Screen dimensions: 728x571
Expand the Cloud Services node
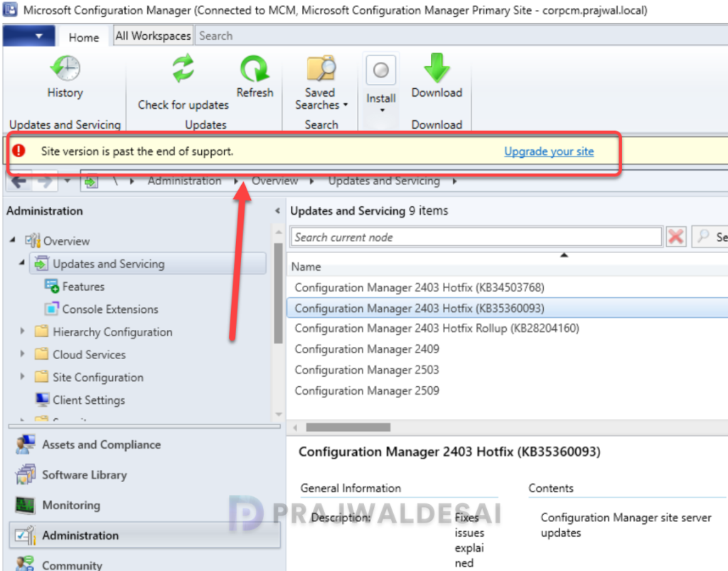22,353
